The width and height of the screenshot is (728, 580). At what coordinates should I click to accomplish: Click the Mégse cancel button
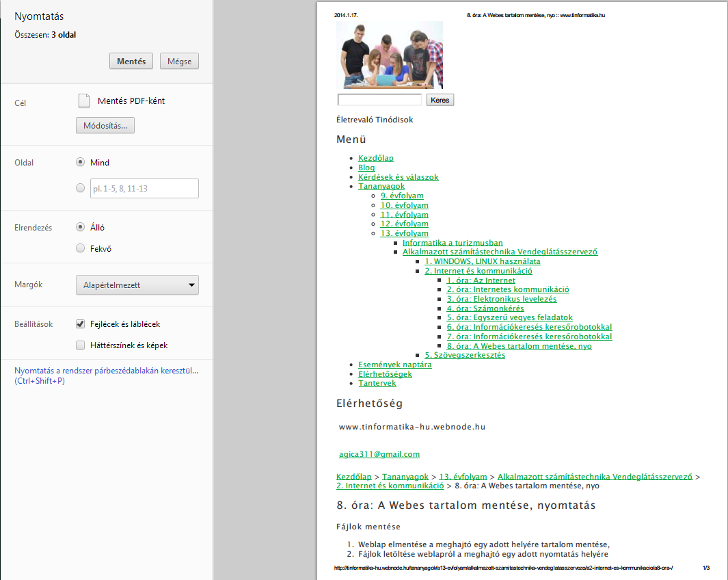[179, 61]
